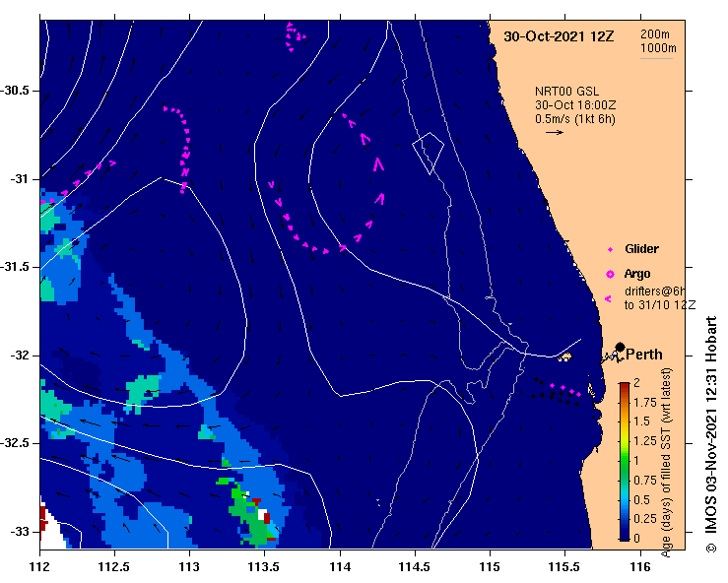
Task: Click the black Perth city marker dot
Action: pos(620,347)
